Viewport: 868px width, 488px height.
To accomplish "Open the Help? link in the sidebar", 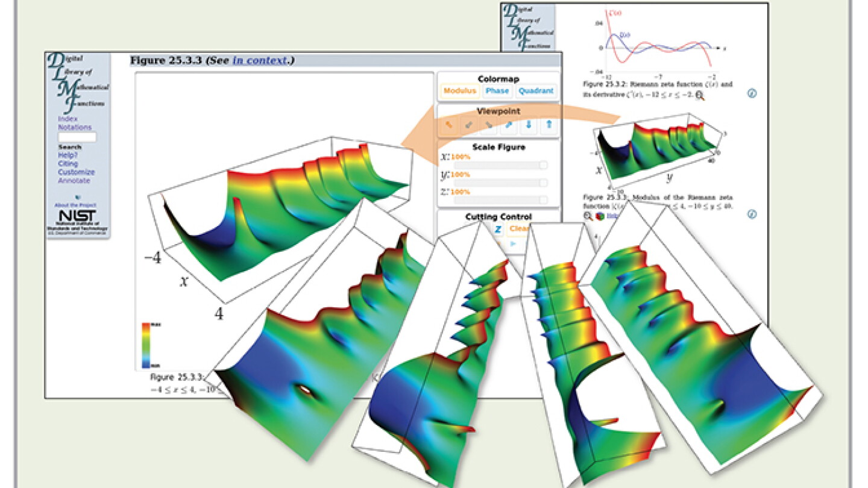I will point(68,155).
